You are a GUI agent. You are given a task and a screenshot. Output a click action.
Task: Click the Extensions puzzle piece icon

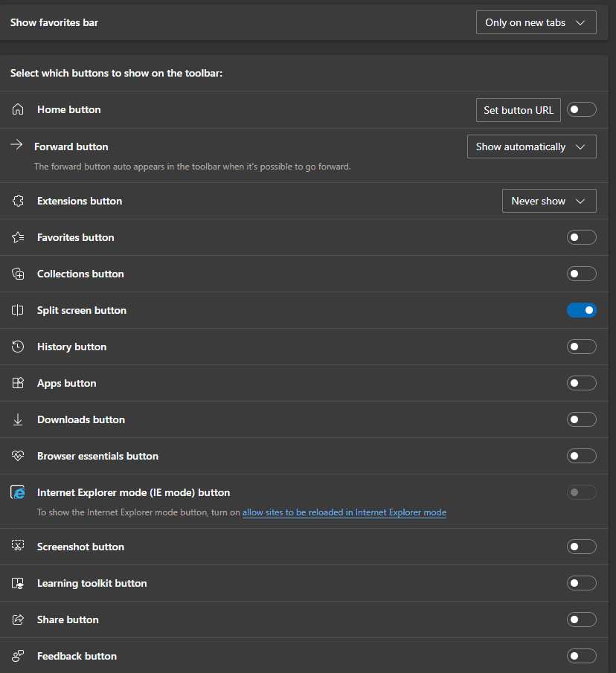pyautogui.click(x=19, y=201)
